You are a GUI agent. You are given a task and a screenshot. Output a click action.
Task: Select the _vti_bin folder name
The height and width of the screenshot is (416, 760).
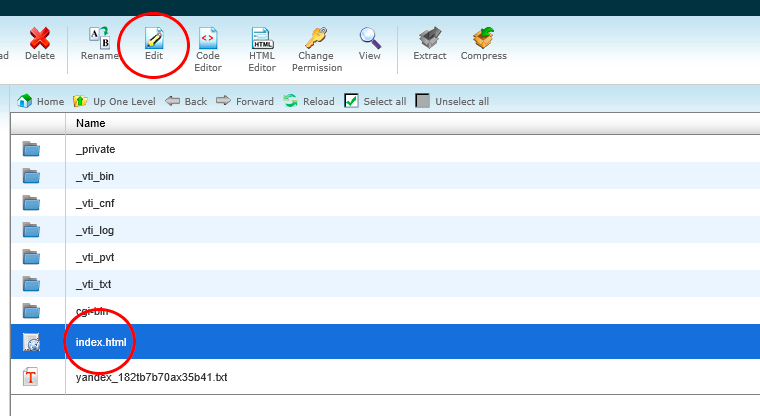click(x=95, y=176)
